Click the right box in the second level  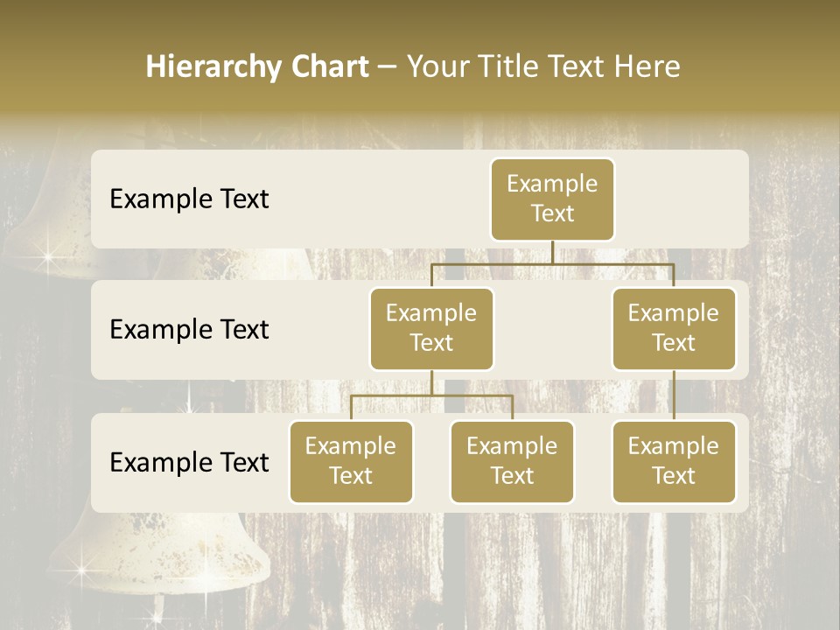click(674, 328)
